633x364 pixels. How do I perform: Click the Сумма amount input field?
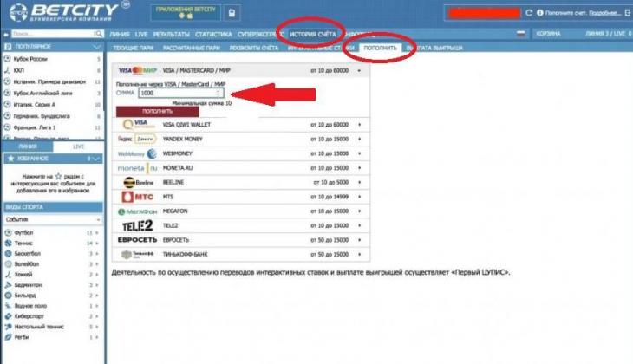[181, 92]
